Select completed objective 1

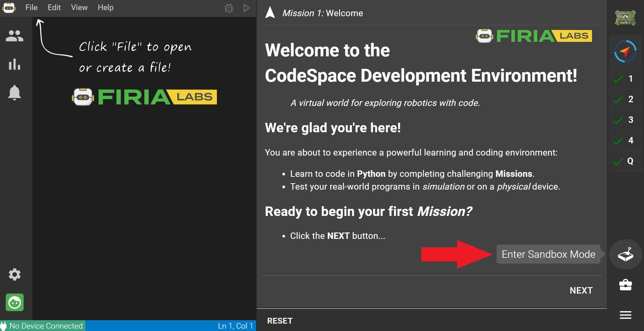click(625, 79)
